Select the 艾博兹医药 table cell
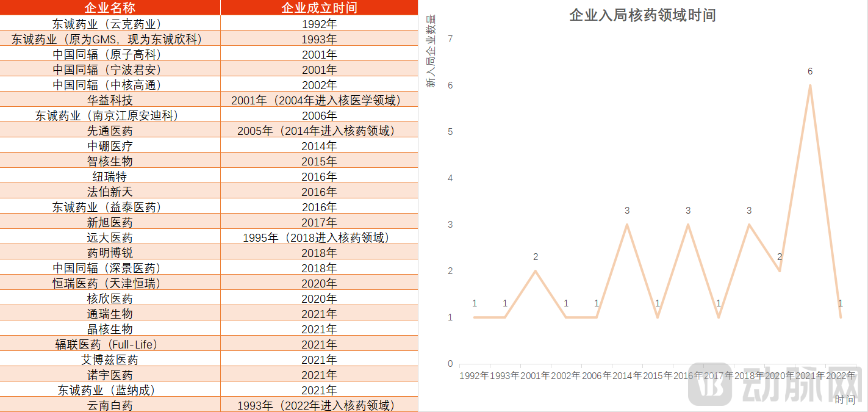 [110, 359]
